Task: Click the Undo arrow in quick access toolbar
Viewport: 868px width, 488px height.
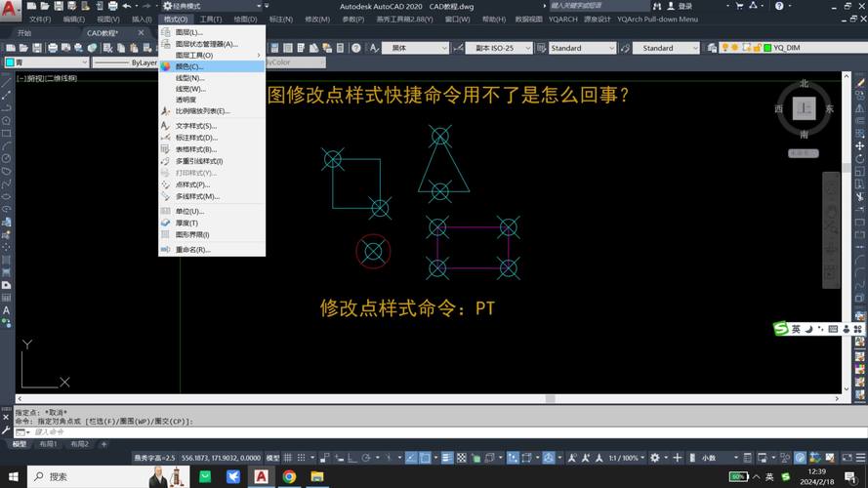Action: tap(127, 6)
